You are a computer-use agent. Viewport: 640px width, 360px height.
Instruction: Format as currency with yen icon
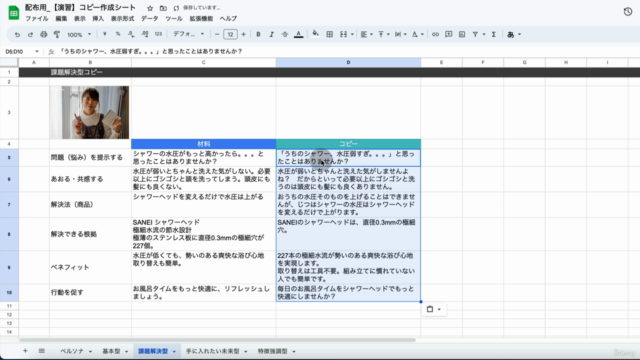click(x=104, y=34)
